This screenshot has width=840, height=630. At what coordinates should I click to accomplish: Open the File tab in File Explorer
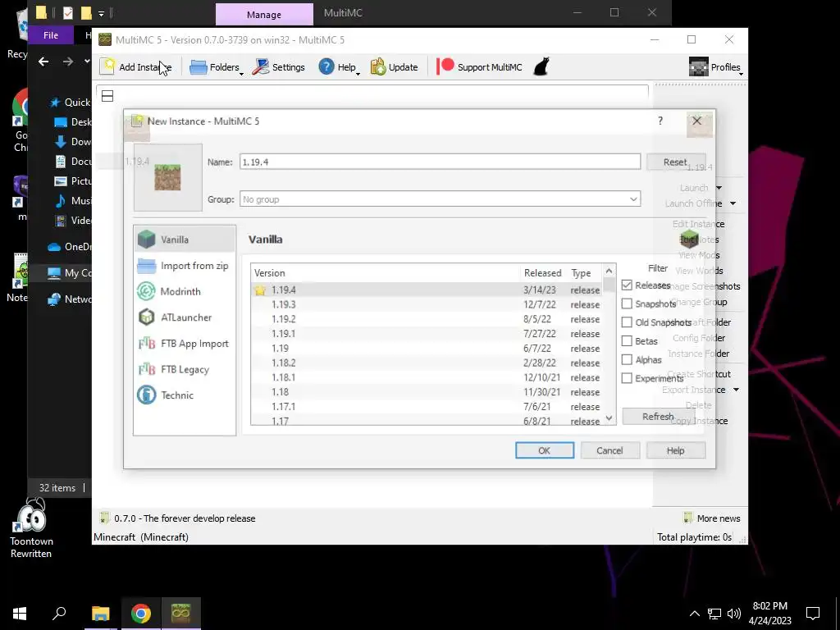tap(51, 35)
